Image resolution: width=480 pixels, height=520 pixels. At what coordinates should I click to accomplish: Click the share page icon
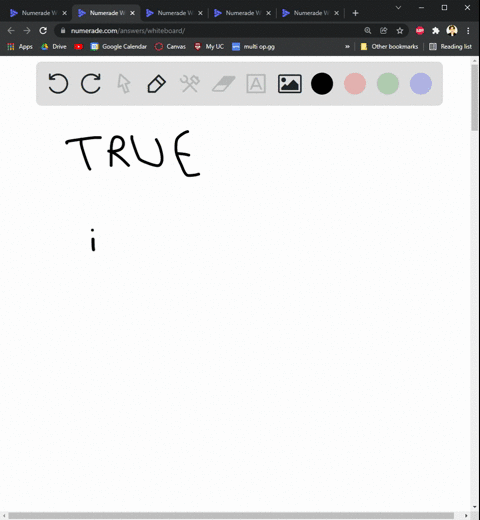[384, 31]
